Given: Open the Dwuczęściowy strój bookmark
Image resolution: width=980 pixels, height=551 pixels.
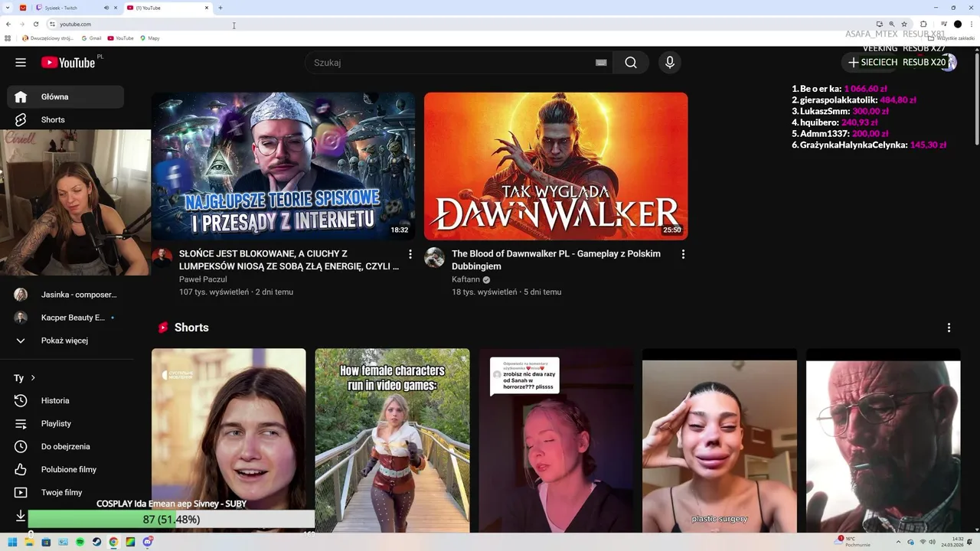Looking at the screenshot, I should [x=47, y=37].
